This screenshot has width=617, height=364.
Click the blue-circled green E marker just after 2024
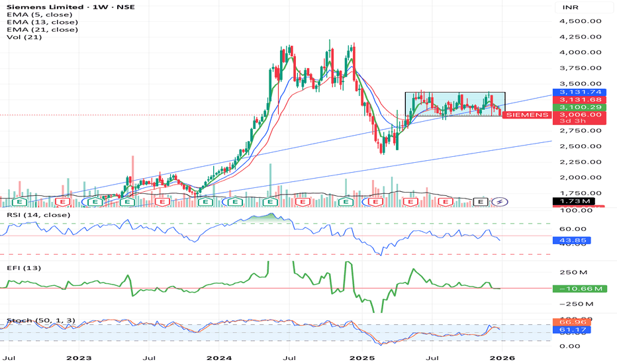pos(235,202)
